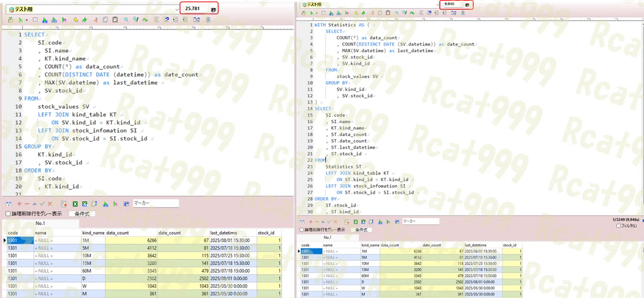This screenshot has width=644, height=298.
Task: Paste from clipboard in left editor toolbar
Action: [115, 20]
